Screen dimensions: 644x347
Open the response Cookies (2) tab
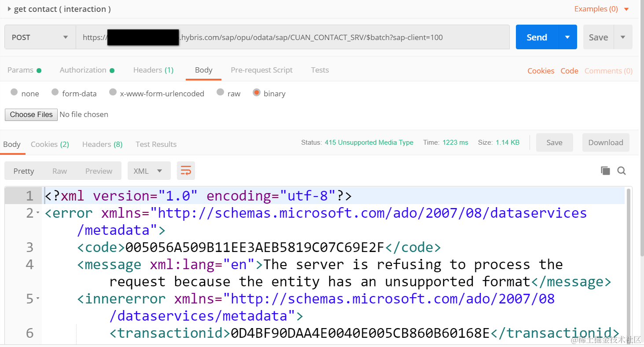[x=50, y=144]
